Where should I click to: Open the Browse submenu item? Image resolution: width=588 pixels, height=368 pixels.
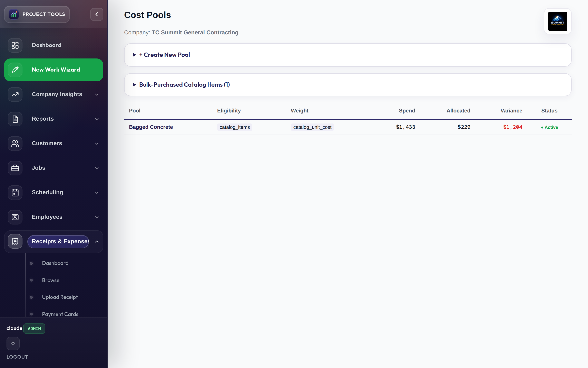tap(51, 280)
